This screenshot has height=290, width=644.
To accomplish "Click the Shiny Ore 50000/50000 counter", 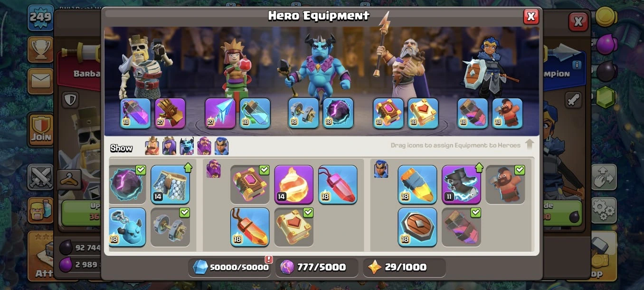I will click(x=230, y=267).
